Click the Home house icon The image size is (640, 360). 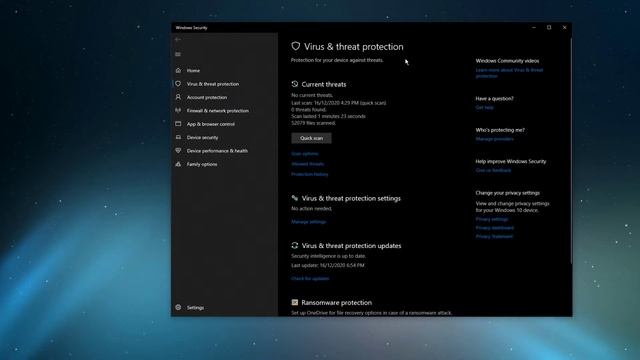tap(178, 70)
